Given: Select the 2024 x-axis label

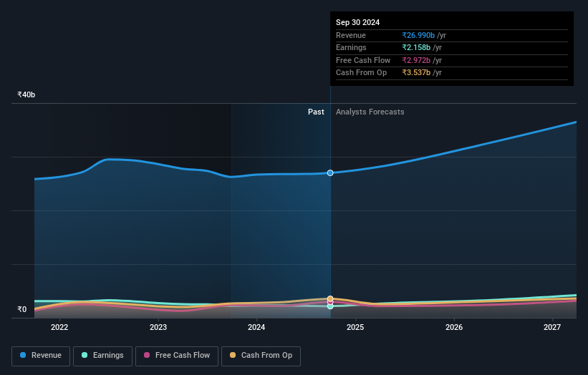Looking at the screenshot, I should point(256,327).
